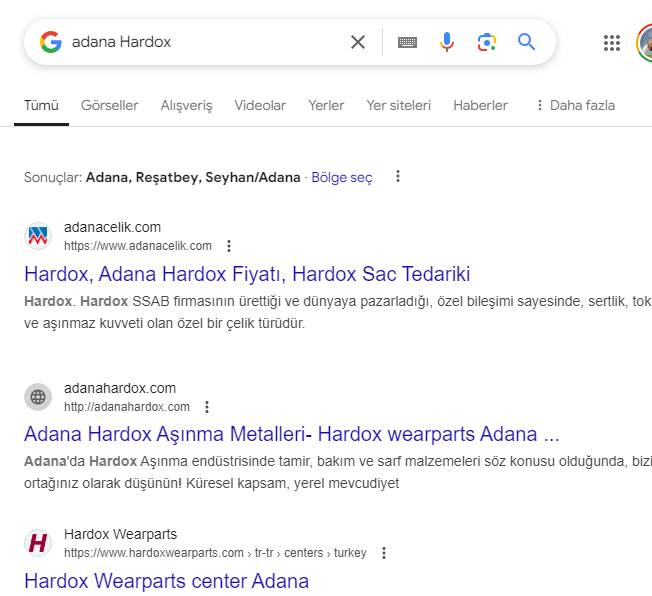Screen dimensions: 652x596
Task: Switch to the Görseller tab
Action: coord(109,105)
